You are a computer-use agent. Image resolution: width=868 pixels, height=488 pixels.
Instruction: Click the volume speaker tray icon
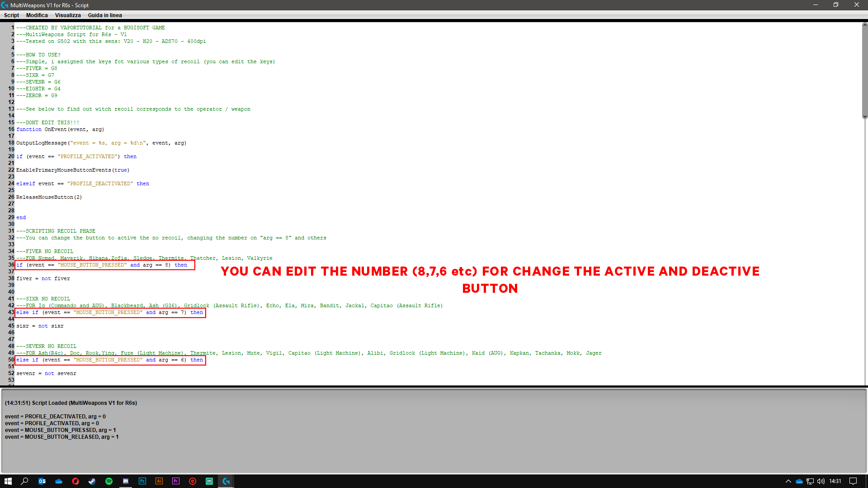click(821, 481)
